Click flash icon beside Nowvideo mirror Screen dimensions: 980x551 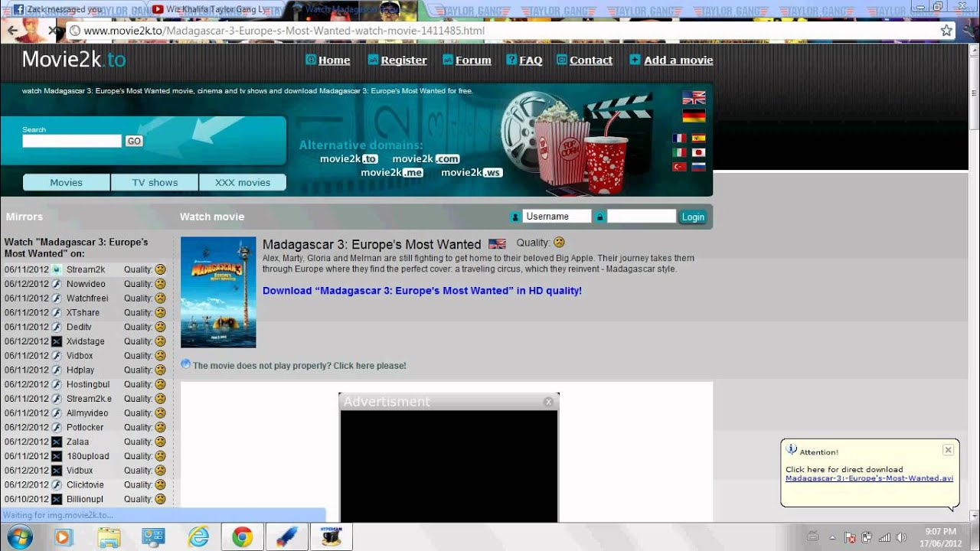click(57, 284)
